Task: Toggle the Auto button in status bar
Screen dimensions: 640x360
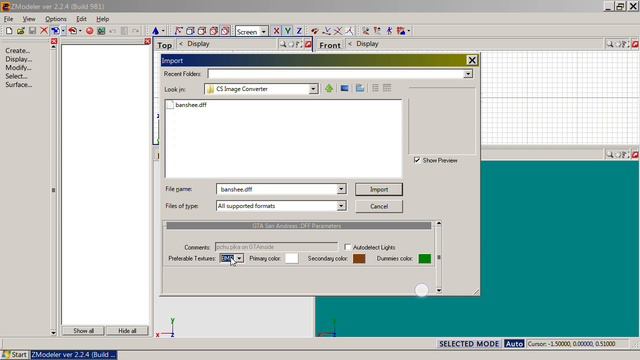Action: [x=514, y=344]
